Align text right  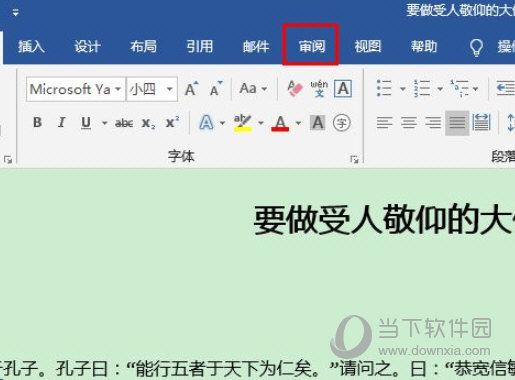[433, 123]
